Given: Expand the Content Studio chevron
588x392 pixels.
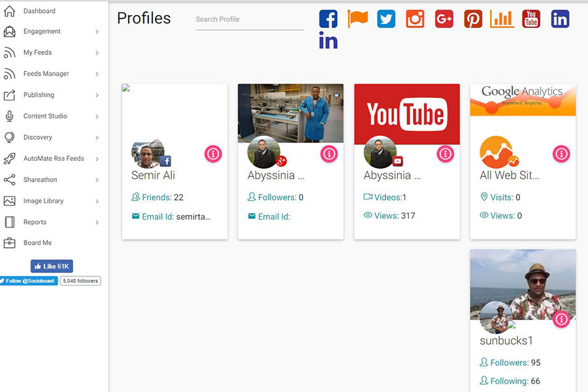Looking at the screenshot, I should (x=97, y=116).
